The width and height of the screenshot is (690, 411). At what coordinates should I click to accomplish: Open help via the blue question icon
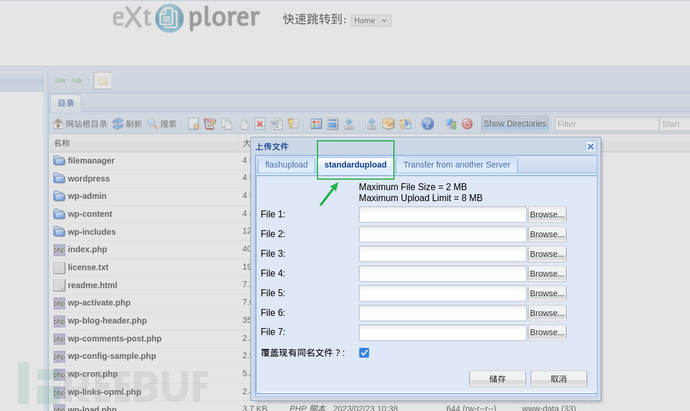(x=427, y=124)
